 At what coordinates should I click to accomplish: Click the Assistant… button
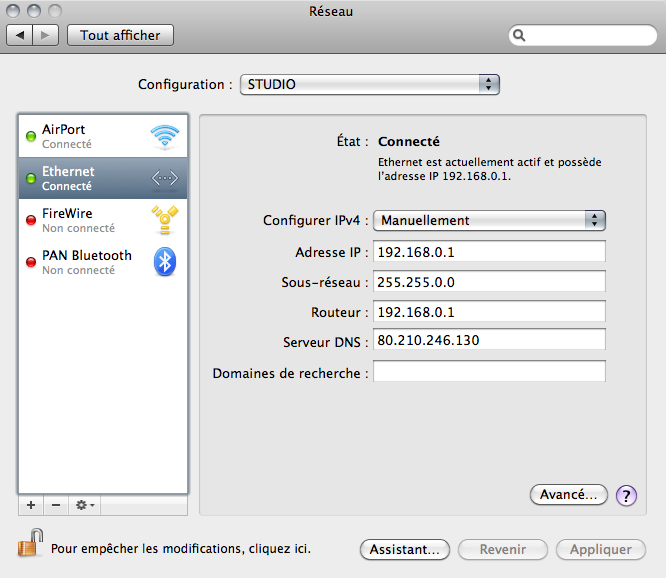click(x=404, y=549)
